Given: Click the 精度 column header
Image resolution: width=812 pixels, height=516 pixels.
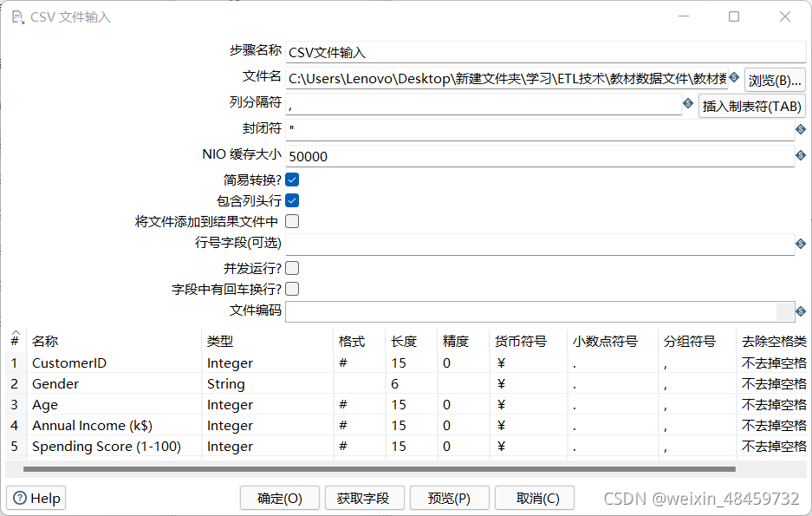Looking at the screenshot, I should pyautogui.click(x=464, y=342).
